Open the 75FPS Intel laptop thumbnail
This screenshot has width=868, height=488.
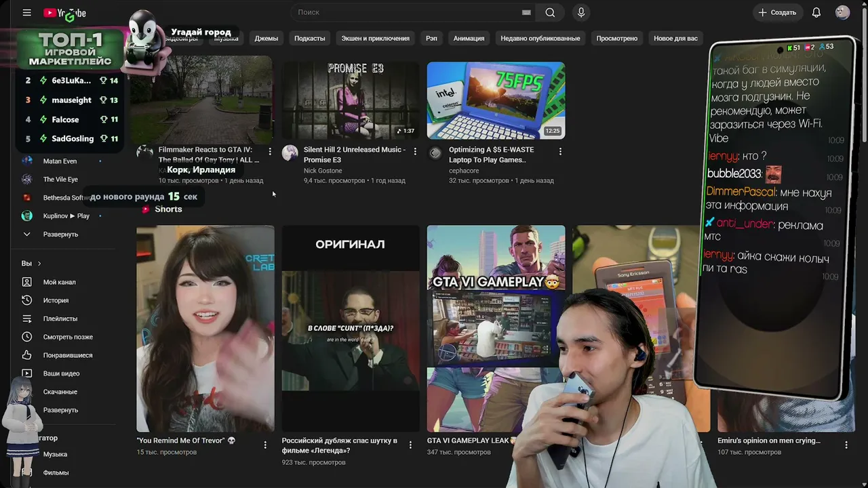pyautogui.click(x=496, y=100)
